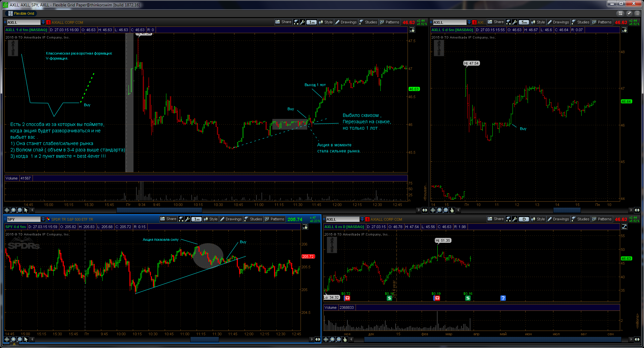Click the AXLL symbol field in top-left chart

[23, 22]
